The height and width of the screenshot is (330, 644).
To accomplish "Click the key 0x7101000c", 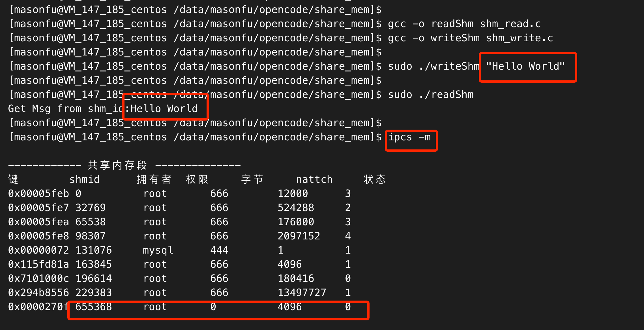I will pos(38,278).
